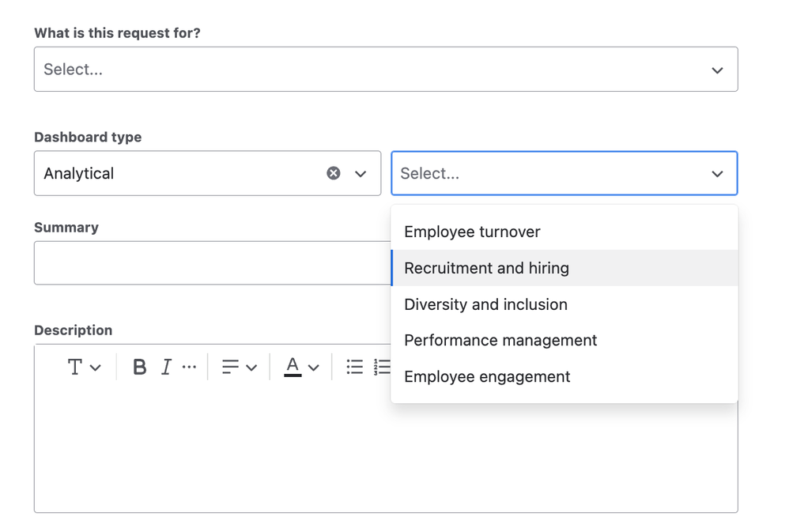This screenshot has height=532, width=789.
Task: Click the bullet list icon
Action: [x=355, y=368]
